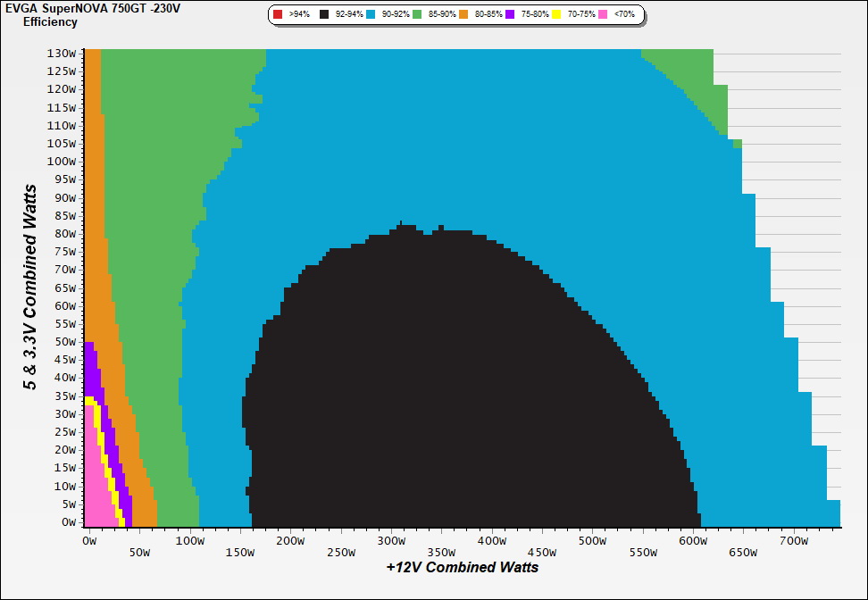Image resolution: width=868 pixels, height=600 pixels.
Task: Click the yellow 70-75% legend swatch
Action: coord(555,15)
